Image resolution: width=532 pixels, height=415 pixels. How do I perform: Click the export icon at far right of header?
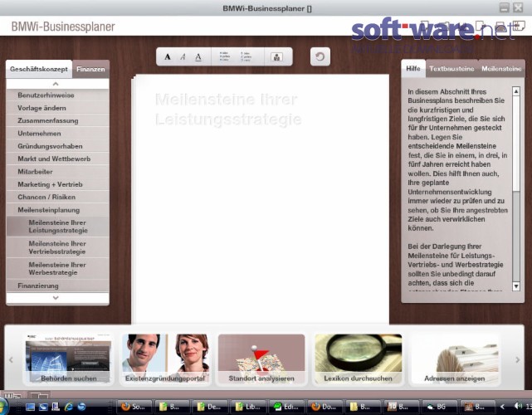[519, 26]
